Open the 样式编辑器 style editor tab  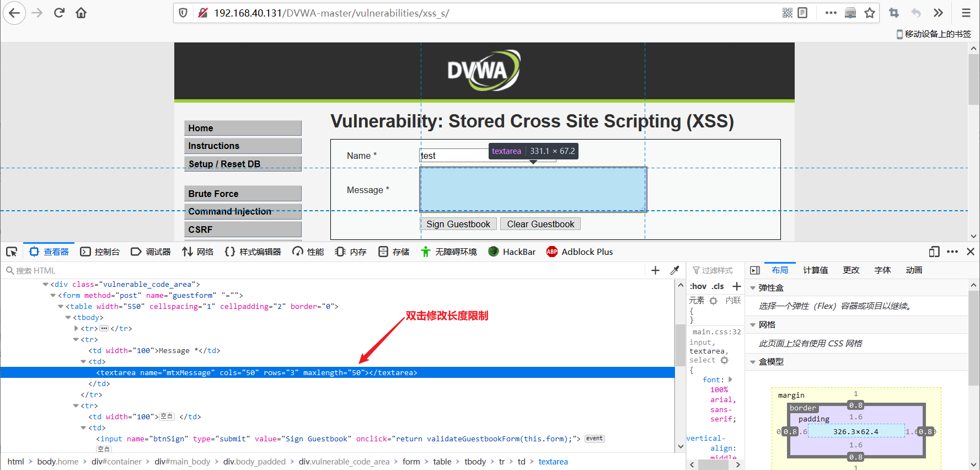coord(253,252)
